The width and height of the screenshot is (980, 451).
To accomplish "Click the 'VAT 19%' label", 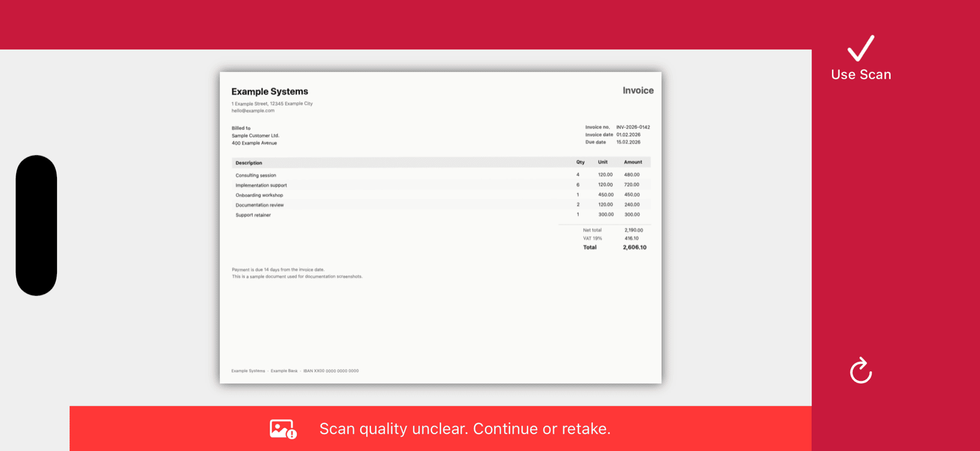I will [592, 239].
